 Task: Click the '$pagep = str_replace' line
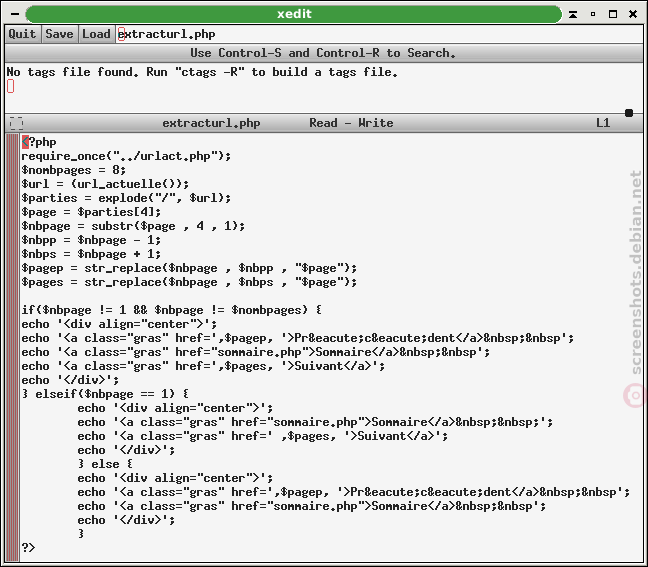coord(189,268)
